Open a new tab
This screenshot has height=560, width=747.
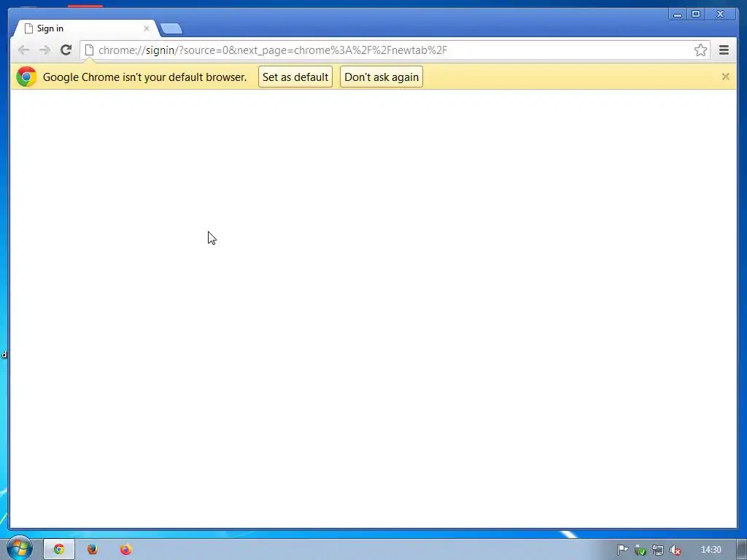pyautogui.click(x=171, y=28)
